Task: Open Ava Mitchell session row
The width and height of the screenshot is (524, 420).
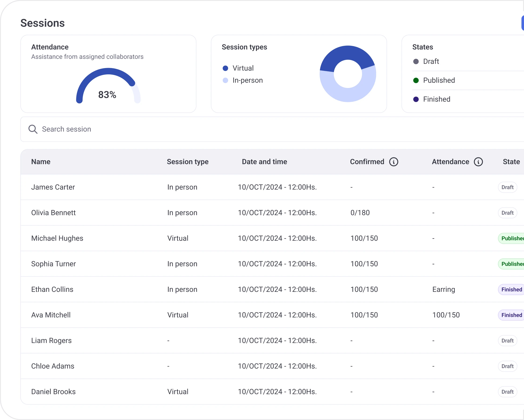Action: click(51, 315)
